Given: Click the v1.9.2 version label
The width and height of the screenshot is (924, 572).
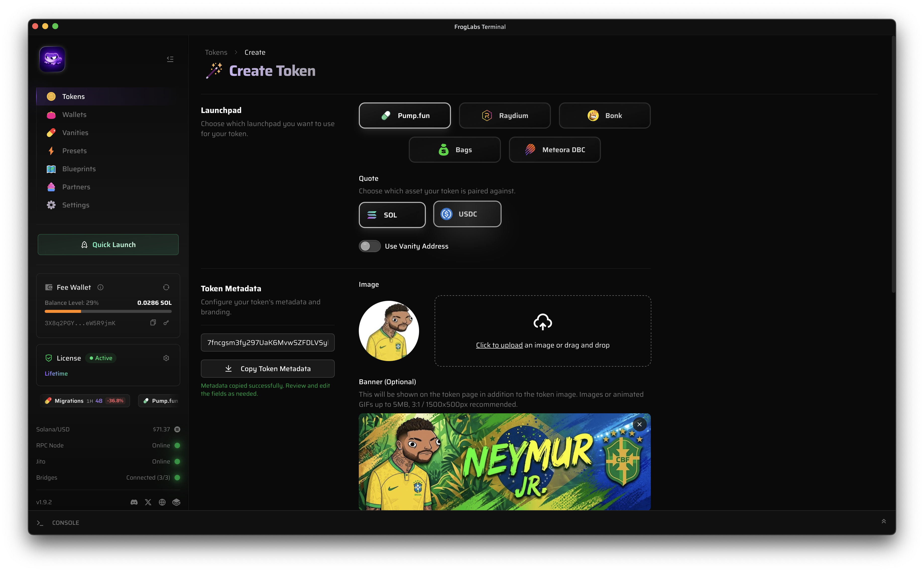Looking at the screenshot, I should click(44, 502).
